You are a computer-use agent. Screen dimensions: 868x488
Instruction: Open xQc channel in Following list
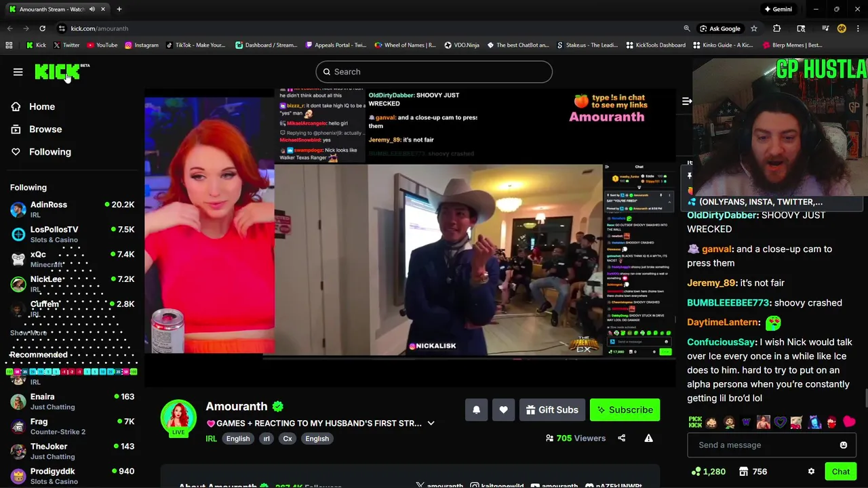[72, 259]
